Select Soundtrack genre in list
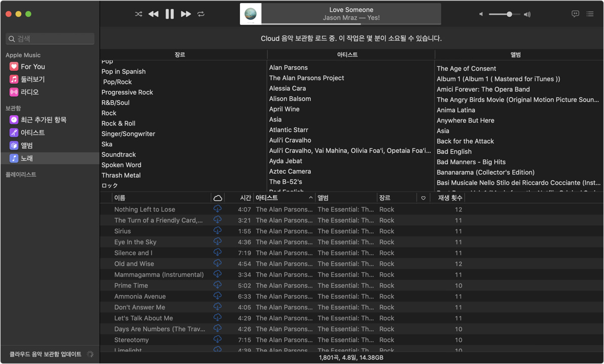This screenshot has height=364, width=604. click(x=118, y=154)
